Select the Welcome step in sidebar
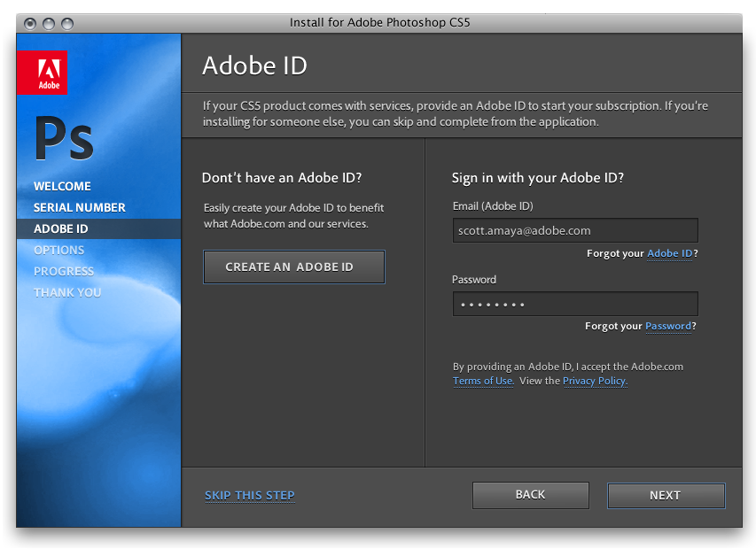The width and height of the screenshot is (756, 549). 62,186
